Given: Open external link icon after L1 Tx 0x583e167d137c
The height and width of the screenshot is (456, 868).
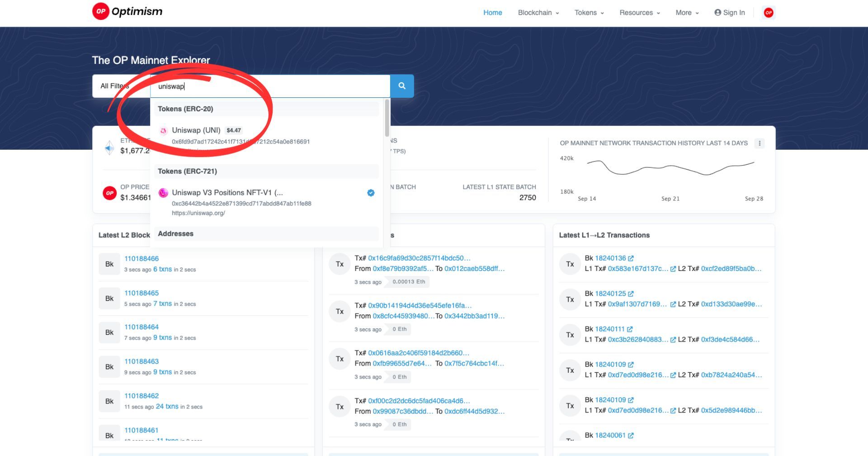Looking at the screenshot, I should 673,269.
